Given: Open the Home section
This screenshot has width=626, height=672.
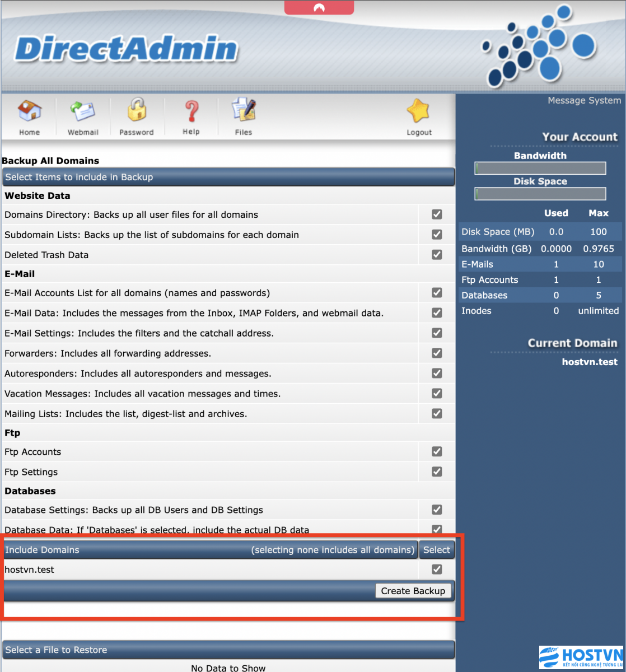Looking at the screenshot, I should click(29, 116).
